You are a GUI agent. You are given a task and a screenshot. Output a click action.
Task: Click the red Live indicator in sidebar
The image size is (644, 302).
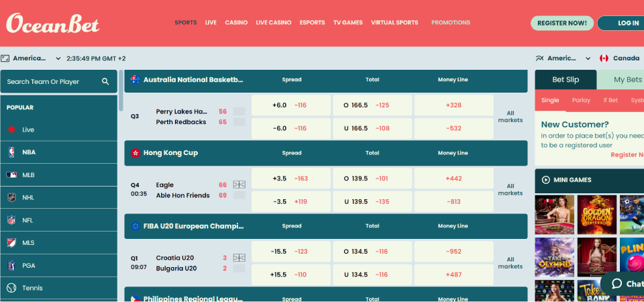pos(11,130)
